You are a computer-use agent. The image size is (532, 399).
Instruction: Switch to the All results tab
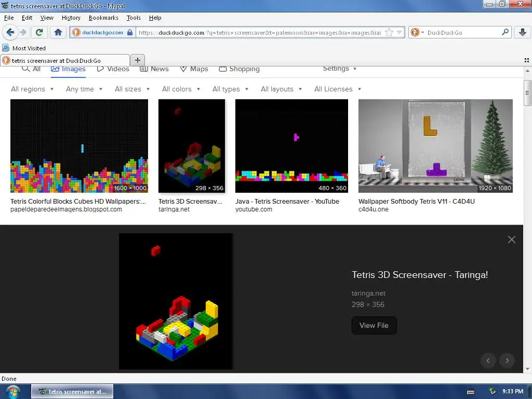click(x=31, y=69)
